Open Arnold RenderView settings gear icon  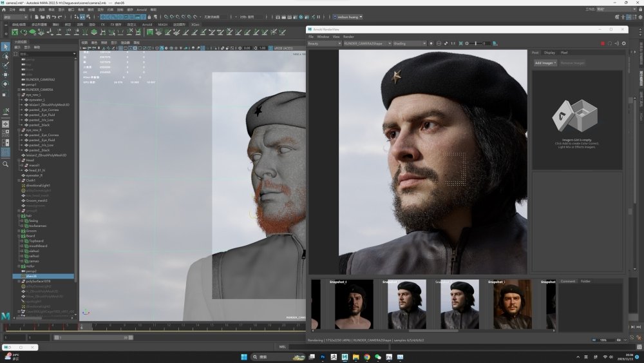(624, 43)
